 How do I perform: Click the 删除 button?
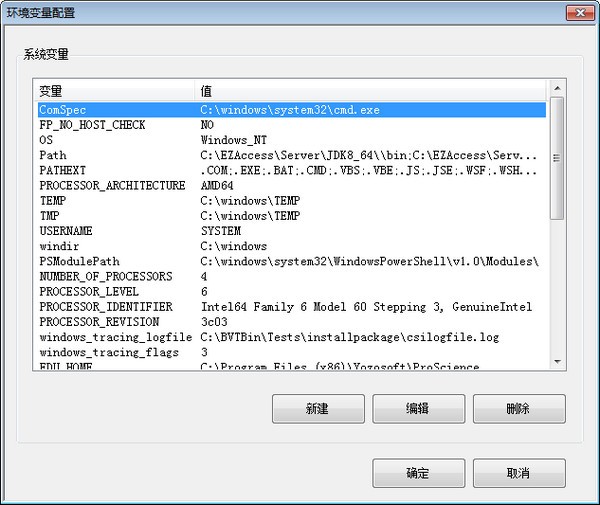(x=519, y=409)
